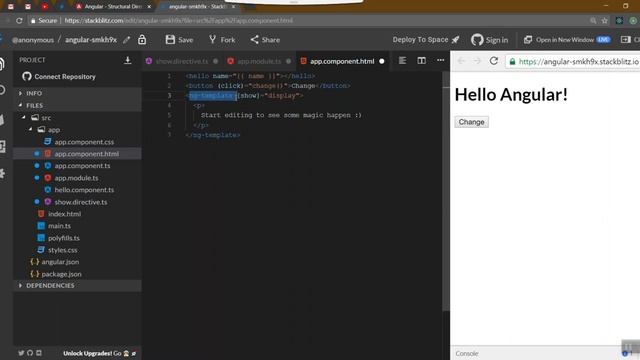The image size is (640, 360).
Task: Click the GitHub icon in footer
Action: [x=30, y=353]
